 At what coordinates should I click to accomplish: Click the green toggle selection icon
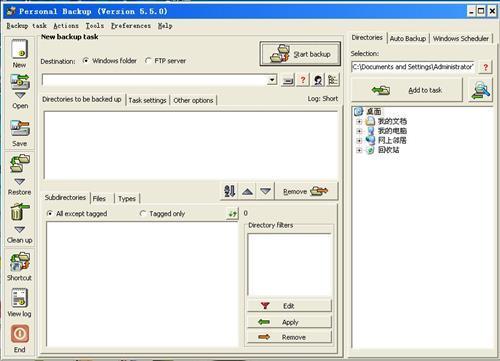pyautogui.click(x=232, y=214)
